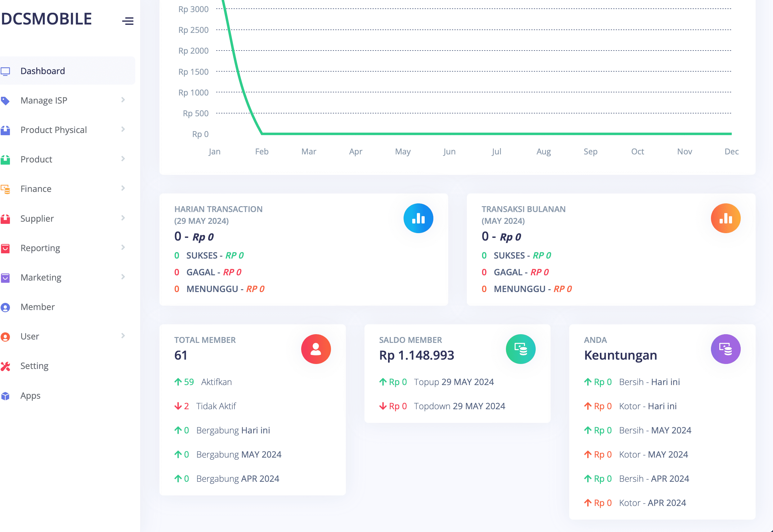Click the Manage ISP tag icon
The width and height of the screenshot is (773, 532).
point(6,100)
